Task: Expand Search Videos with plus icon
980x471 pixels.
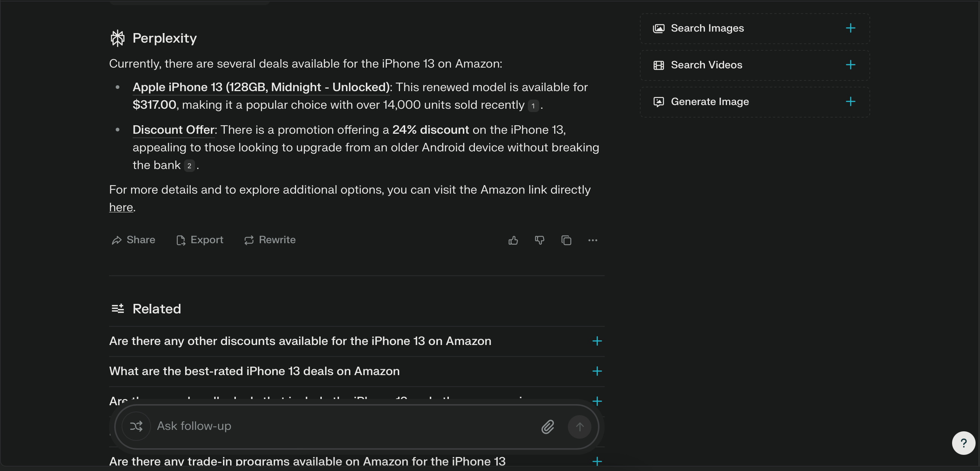Action: point(850,65)
